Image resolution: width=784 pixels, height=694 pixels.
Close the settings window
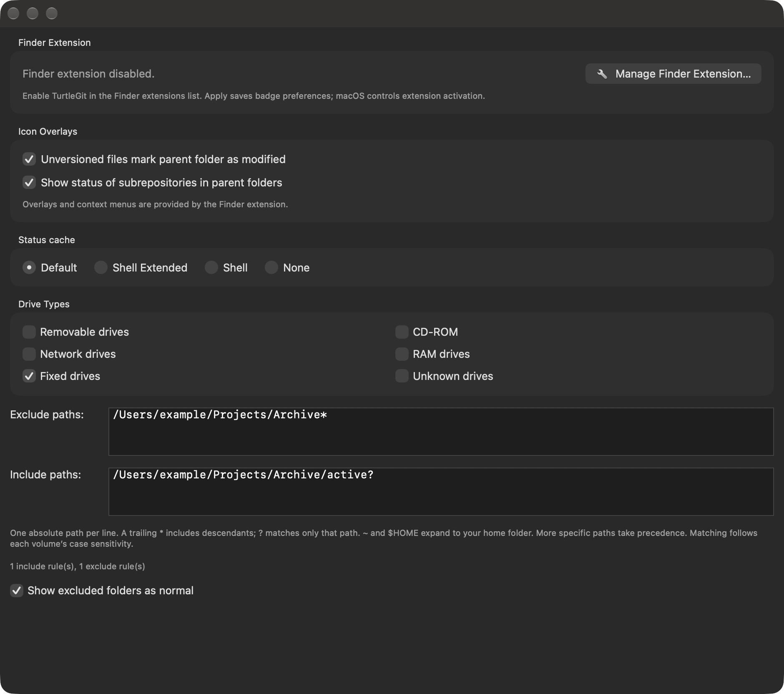pos(13,13)
